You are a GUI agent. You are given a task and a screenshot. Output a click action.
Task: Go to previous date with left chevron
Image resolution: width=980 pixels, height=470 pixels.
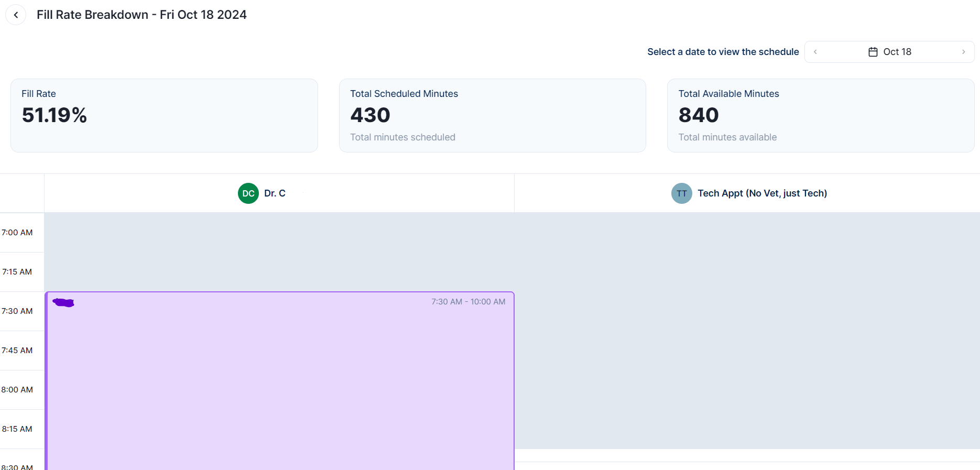pyautogui.click(x=815, y=52)
